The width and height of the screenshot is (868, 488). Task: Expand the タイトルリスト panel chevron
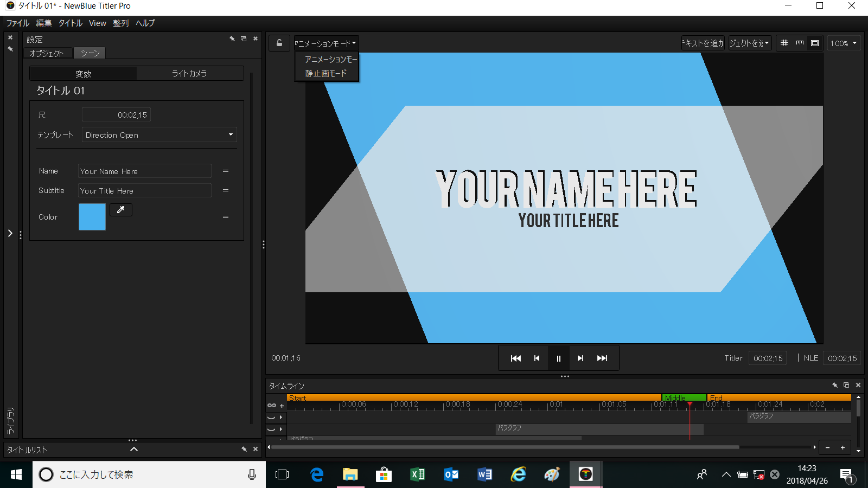[134, 450]
